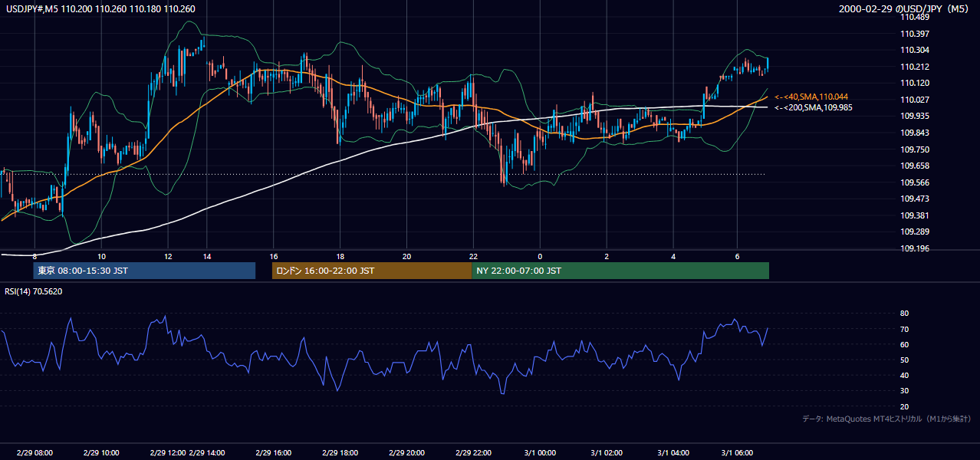Click price axis value 110.212
This screenshot has height=460, width=980.
tap(914, 67)
